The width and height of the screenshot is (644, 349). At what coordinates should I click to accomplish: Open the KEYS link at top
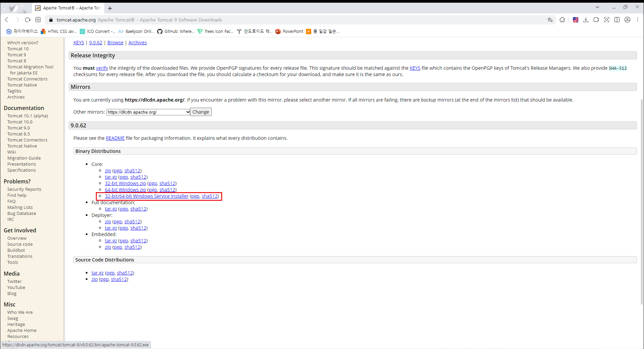[79, 43]
